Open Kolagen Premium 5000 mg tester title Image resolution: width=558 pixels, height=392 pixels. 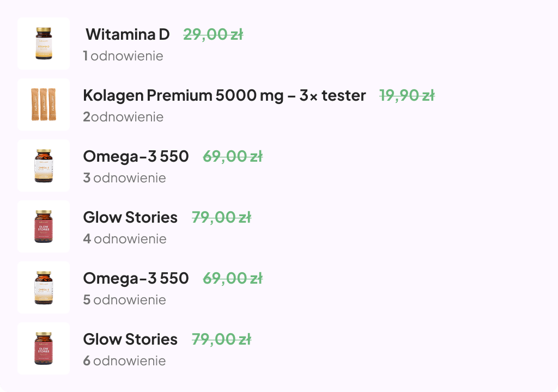[224, 96]
